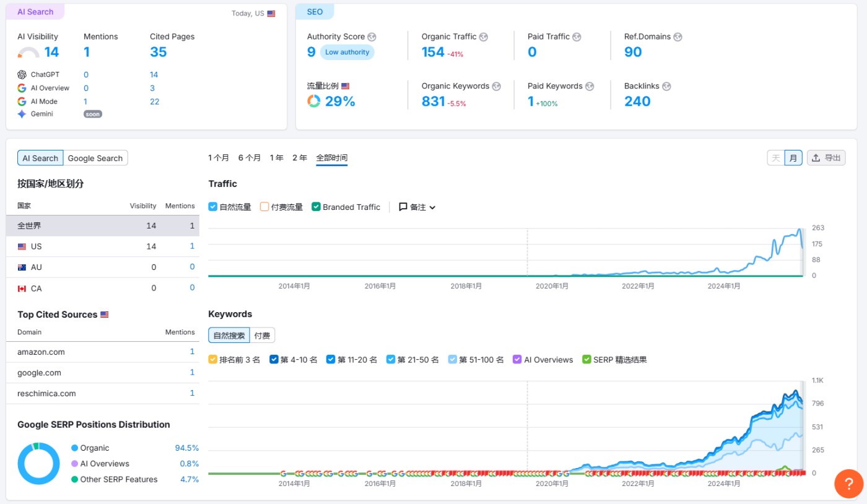Open the Cited Pages count 35 link
This screenshot has width=867, height=504.
pos(159,52)
